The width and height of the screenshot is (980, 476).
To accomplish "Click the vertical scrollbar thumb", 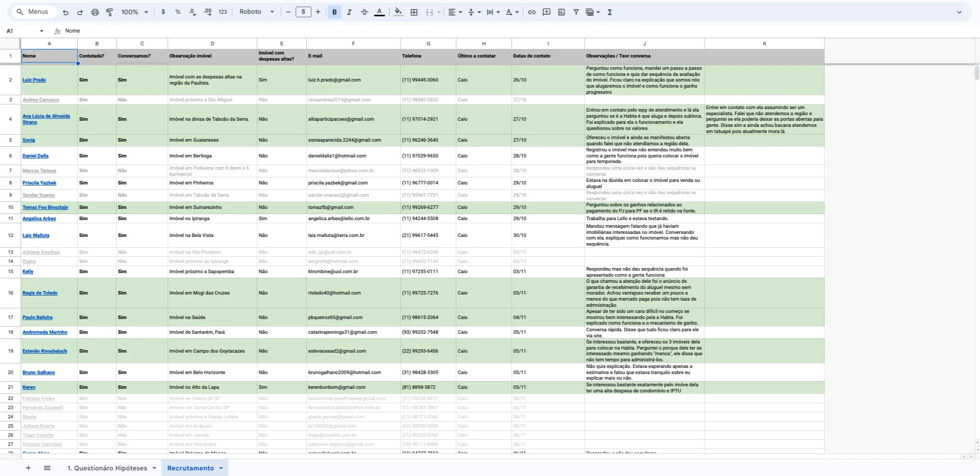I will 976,72.
